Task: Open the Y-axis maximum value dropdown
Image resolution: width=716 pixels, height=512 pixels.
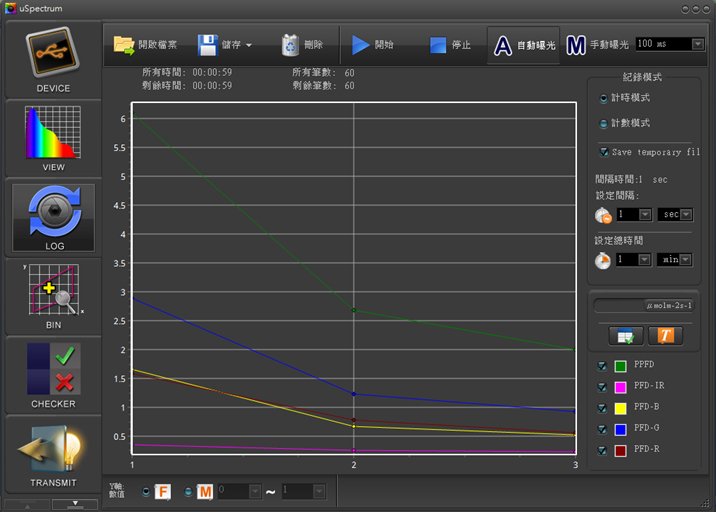Action: [x=319, y=491]
